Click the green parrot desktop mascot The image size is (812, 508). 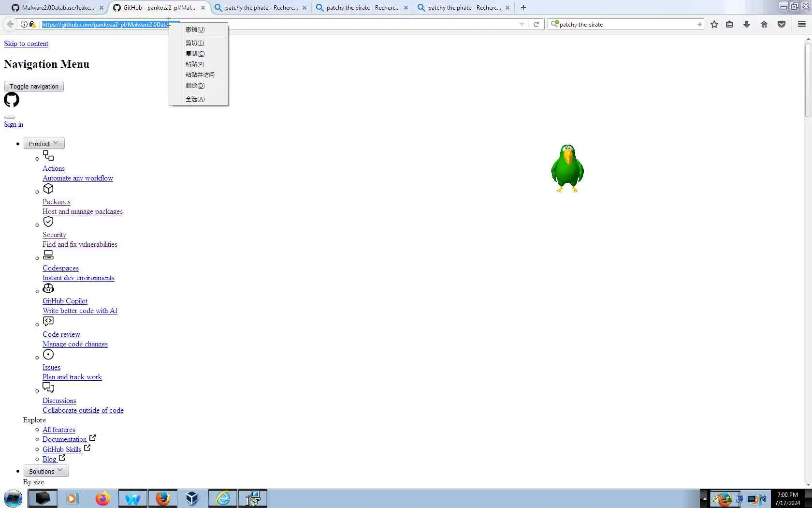click(567, 168)
